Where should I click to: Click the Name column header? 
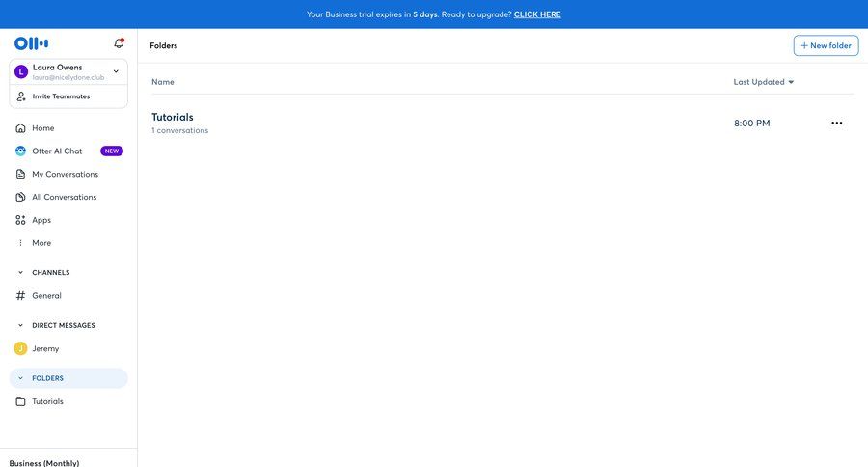pyautogui.click(x=163, y=82)
